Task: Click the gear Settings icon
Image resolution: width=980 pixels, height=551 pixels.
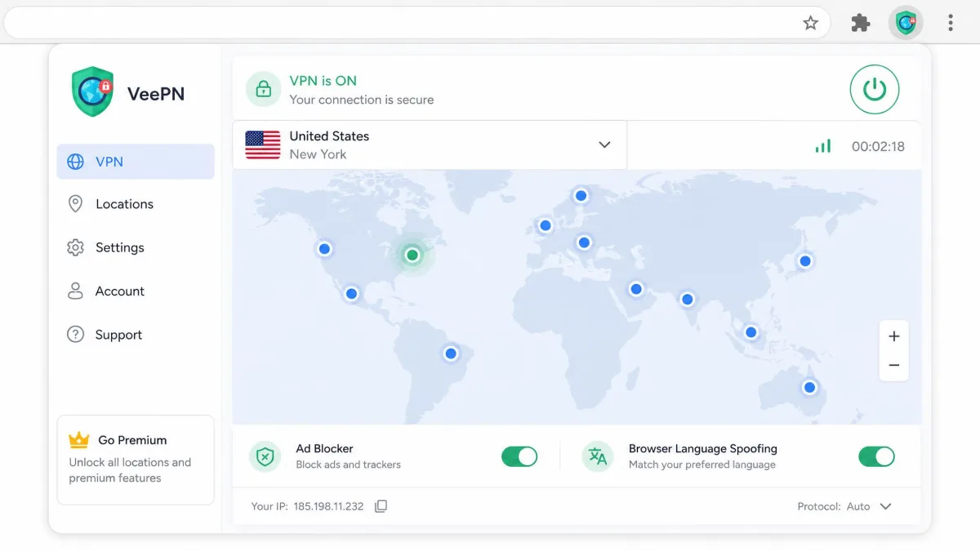Action: [x=75, y=247]
